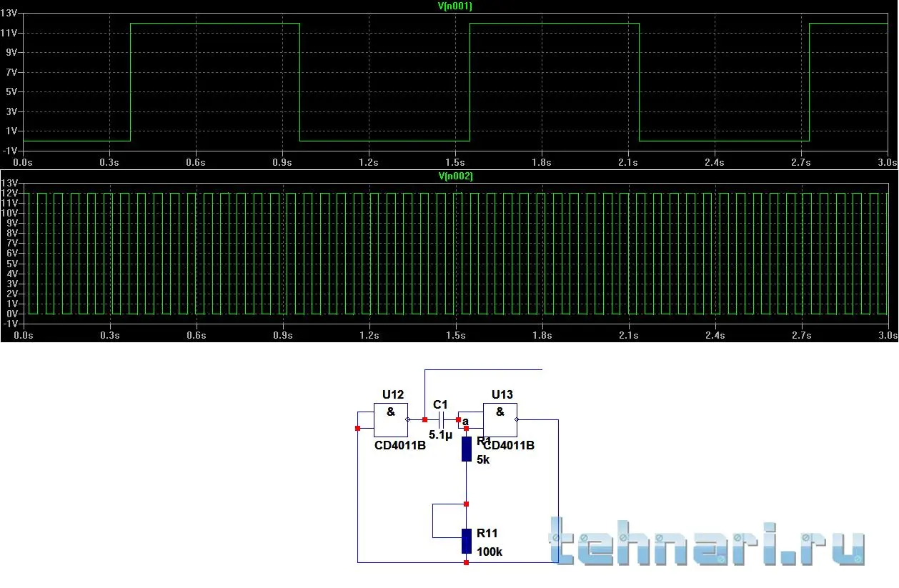Viewport: 899px width, 588px height.
Task: Click the 0V tick on V(n002) axis
Action: point(12,314)
